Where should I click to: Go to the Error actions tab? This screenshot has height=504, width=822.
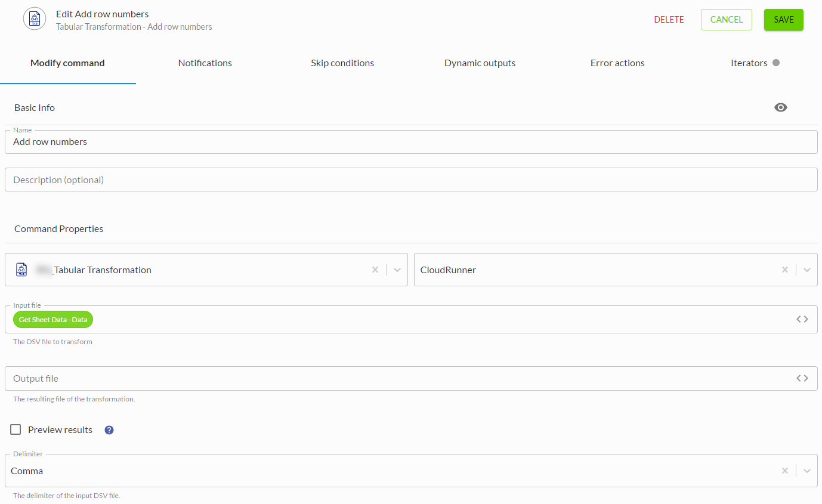[617, 63]
